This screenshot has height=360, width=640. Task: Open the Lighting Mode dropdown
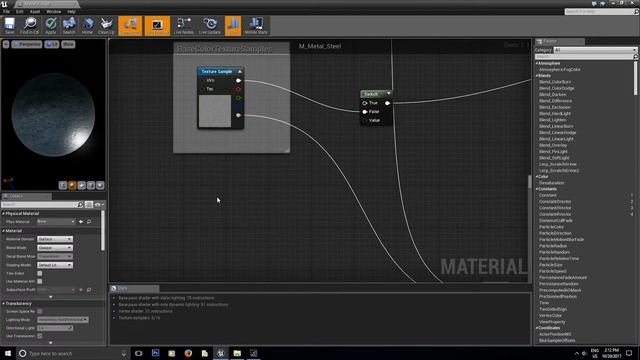pos(62,320)
